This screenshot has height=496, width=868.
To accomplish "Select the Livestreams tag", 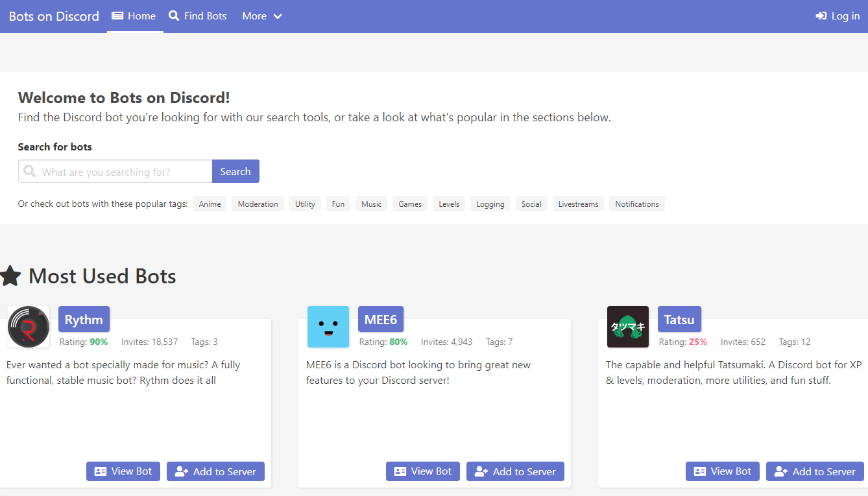I will (x=578, y=204).
